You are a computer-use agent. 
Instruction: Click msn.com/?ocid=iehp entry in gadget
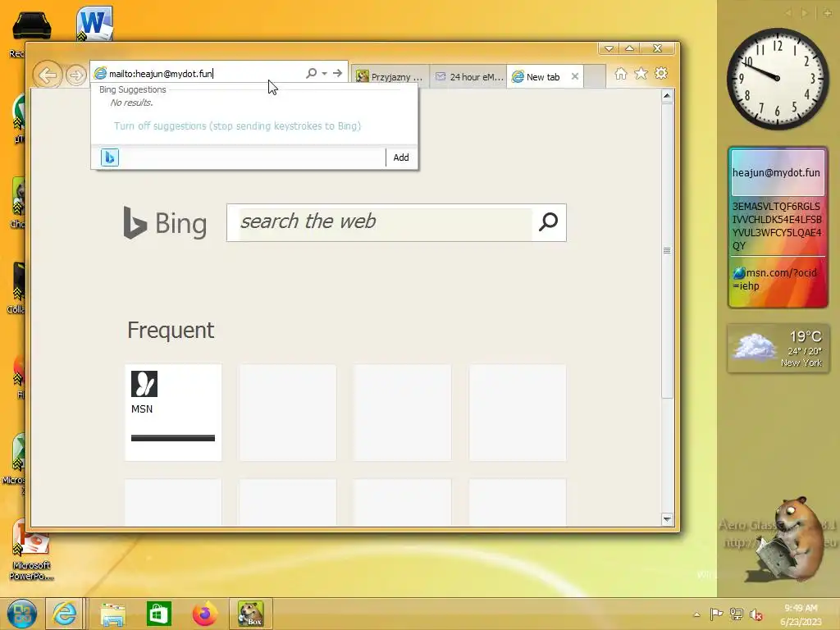[x=775, y=279]
